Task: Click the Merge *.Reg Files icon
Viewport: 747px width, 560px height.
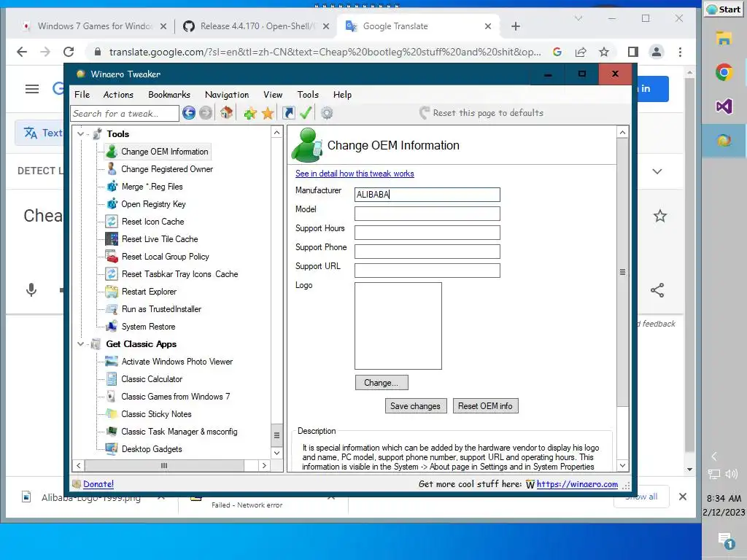Action: pos(112,186)
